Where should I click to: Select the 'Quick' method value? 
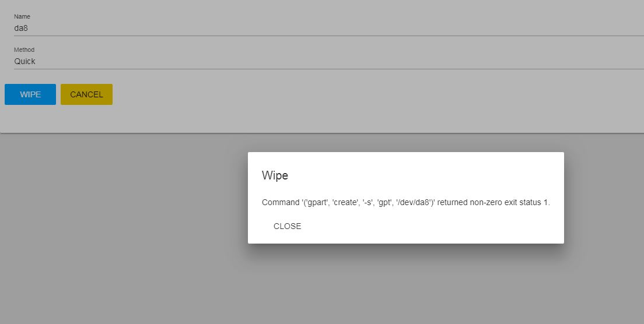click(x=25, y=61)
